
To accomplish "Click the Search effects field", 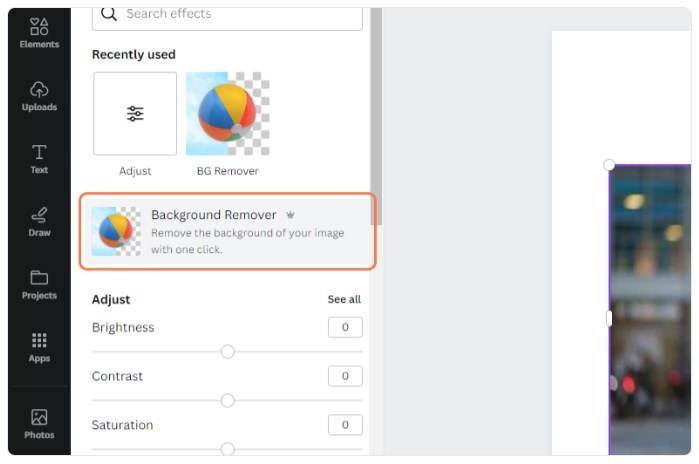I will pyautogui.click(x=227, y=18).
